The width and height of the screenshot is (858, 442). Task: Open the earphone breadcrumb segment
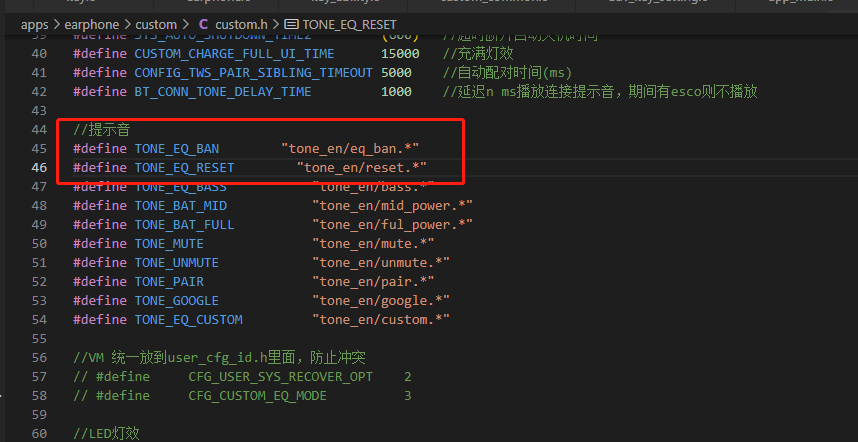click(91, 25)
